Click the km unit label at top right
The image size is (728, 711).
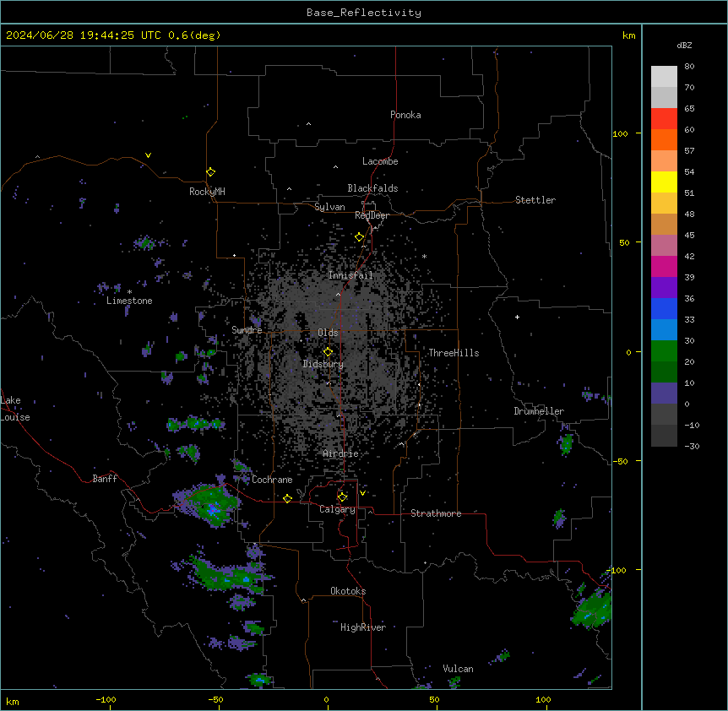click(x=629, y=35)
